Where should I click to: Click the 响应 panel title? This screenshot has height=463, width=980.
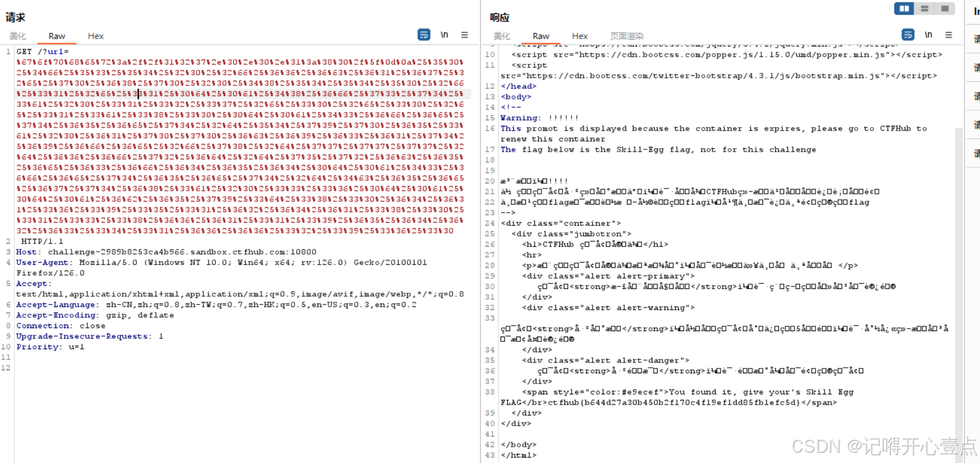pos(500,17)
